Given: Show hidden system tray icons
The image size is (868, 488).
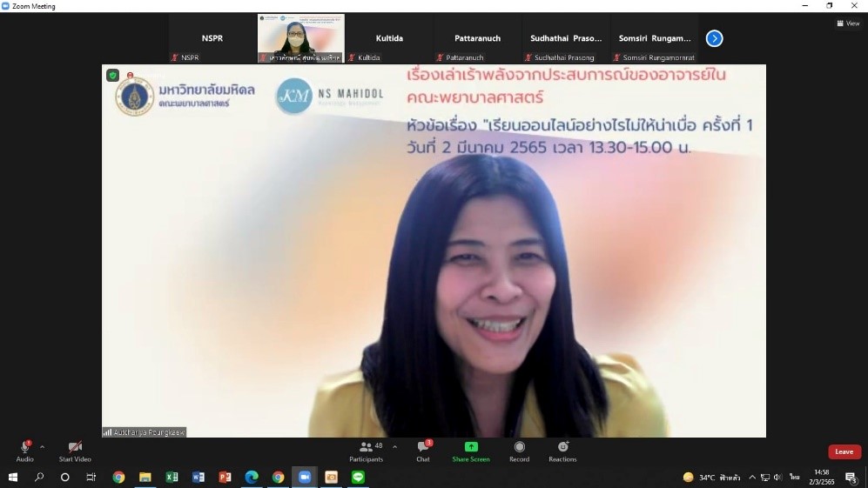Looking at the screenshot, I should [752, 478].
